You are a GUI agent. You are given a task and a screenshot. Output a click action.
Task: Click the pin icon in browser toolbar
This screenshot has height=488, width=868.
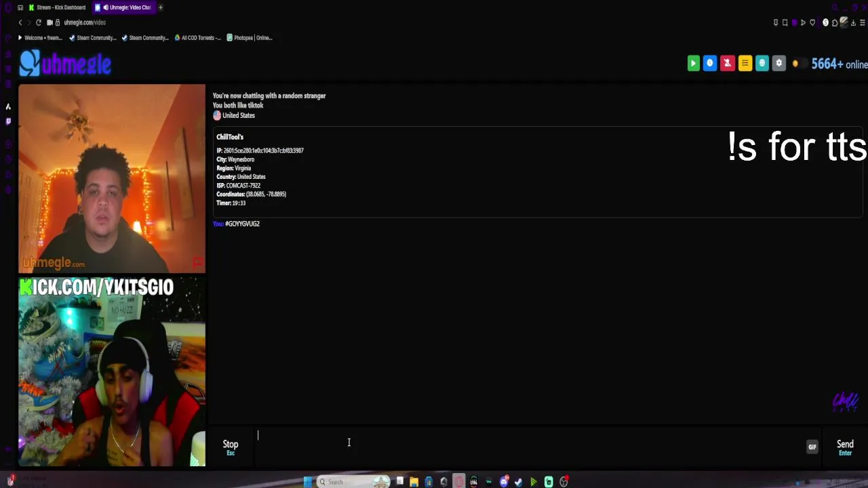[x=776, y=22]
